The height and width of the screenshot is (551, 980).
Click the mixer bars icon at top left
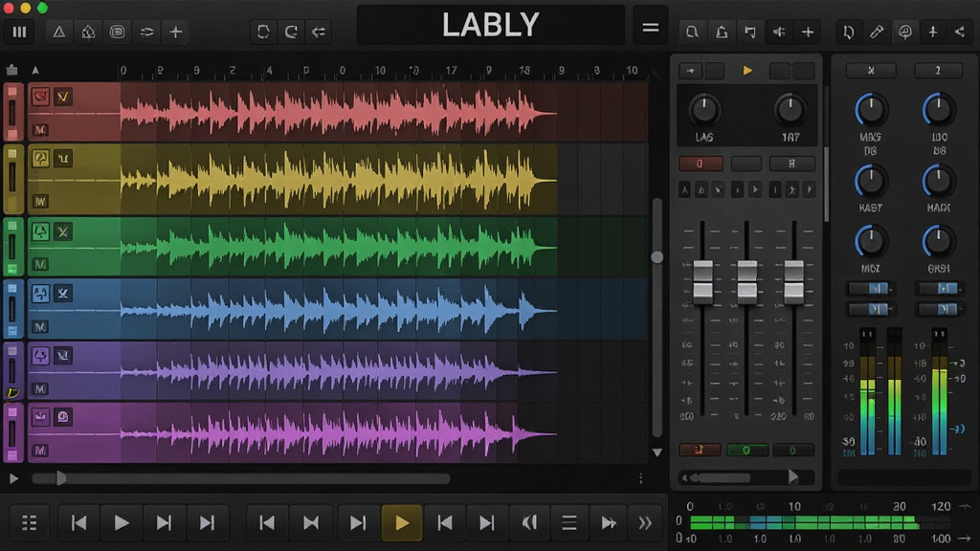click(19, 32)
